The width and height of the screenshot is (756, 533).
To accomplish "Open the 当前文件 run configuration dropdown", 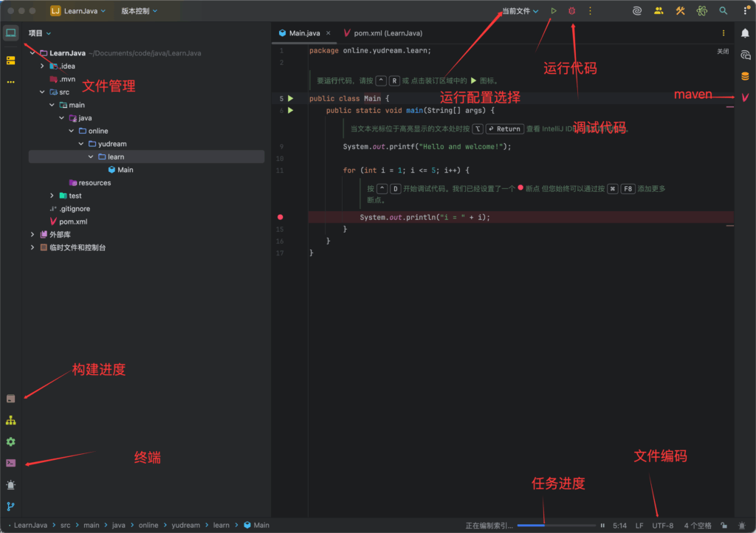I will point(520,11).
